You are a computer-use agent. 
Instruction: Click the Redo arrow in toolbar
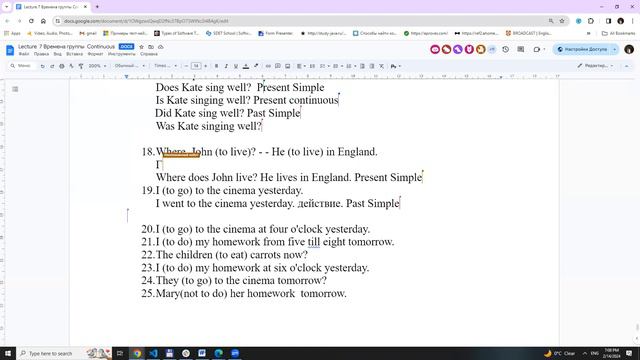[x=52, y=66]
